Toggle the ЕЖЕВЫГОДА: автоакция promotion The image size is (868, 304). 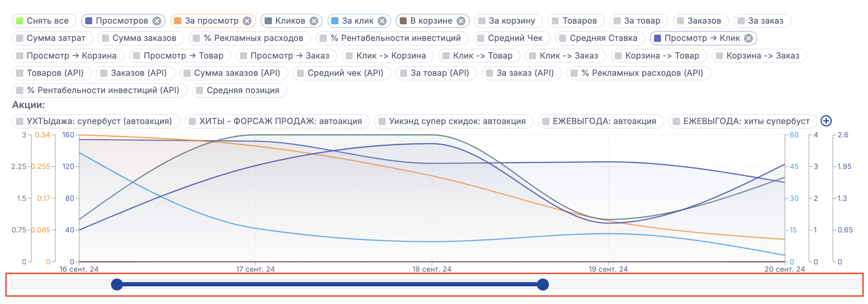(x=600, y=121)
